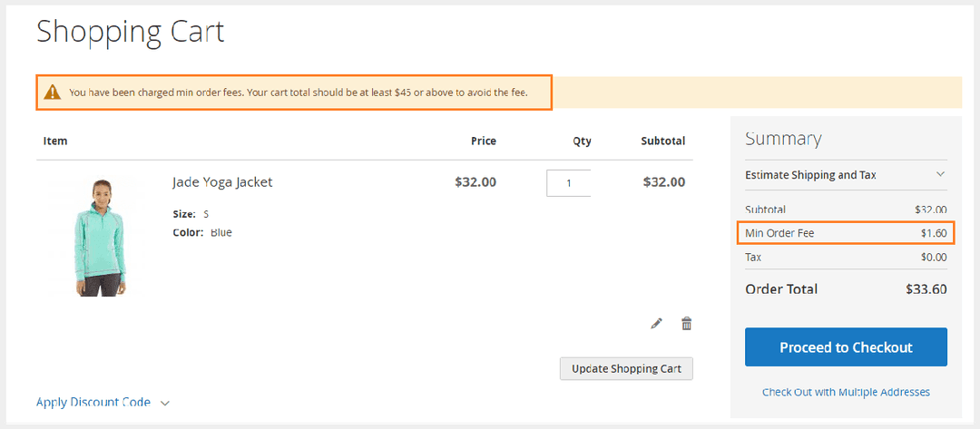The width and height of the screenshot is (980, 429).
Task: Click the Order Total amount $33.60
Action: 926,289
